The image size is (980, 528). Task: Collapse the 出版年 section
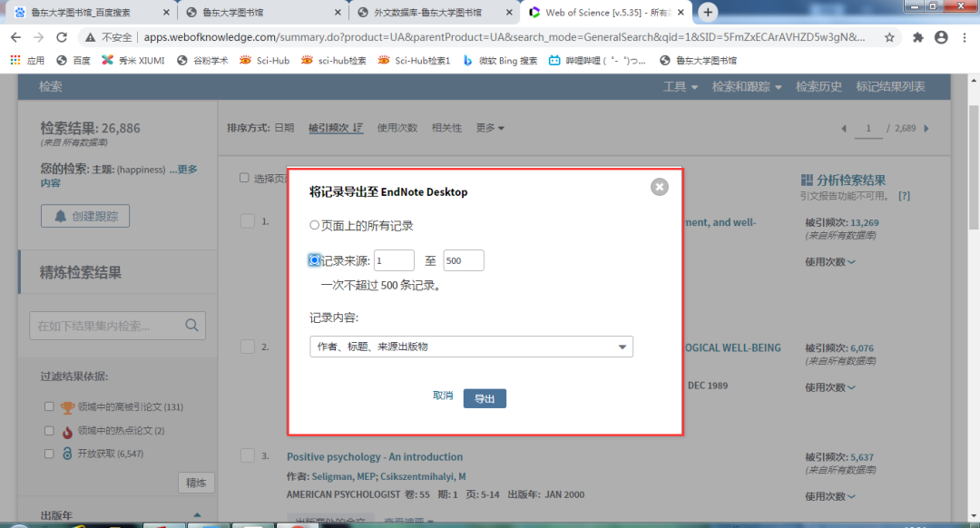coord(198,515)
